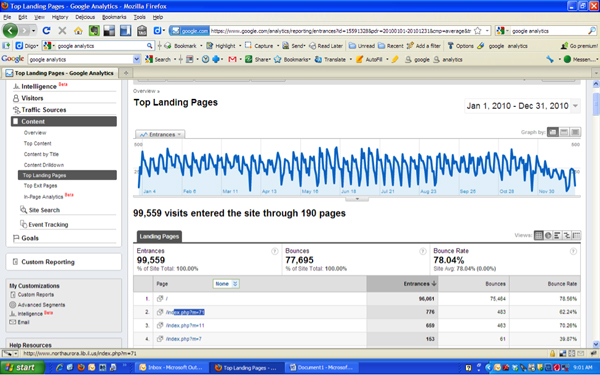Open the Entrances graph metric dropdown
The image size is (600, 375).
[x=160, y=135]
